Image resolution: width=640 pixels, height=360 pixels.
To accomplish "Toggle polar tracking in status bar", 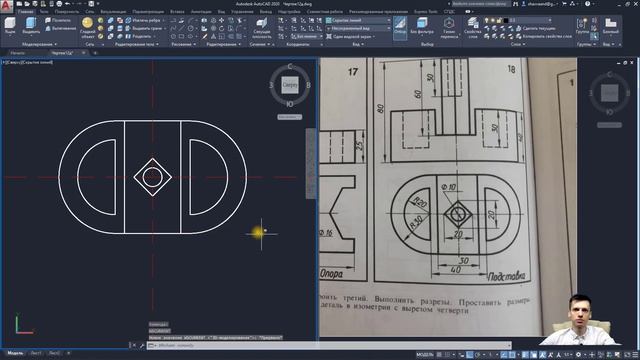I will pos(478,355).
